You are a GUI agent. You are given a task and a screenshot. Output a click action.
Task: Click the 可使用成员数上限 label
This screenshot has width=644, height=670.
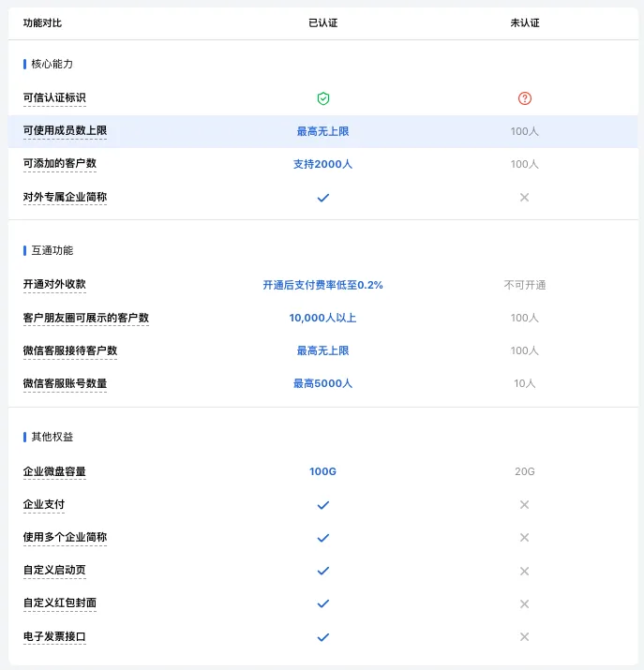coord(65,131)
